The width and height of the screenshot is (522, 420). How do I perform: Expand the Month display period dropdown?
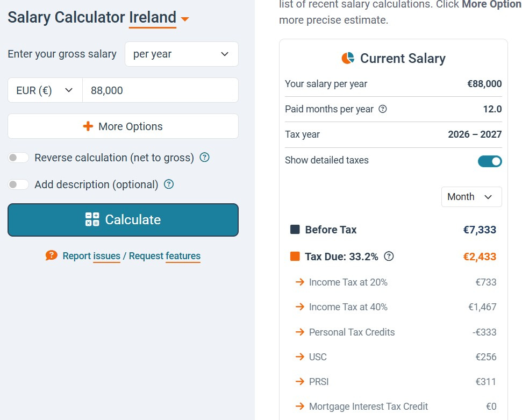pos(471,197)
